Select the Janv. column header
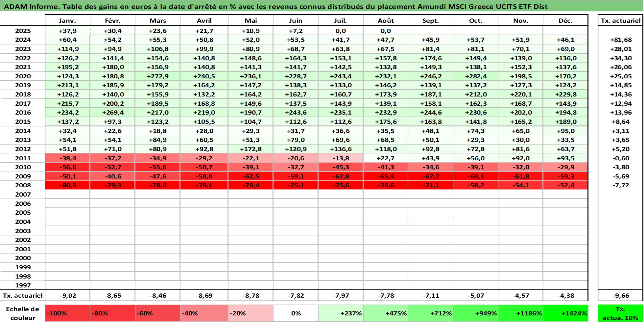Screen dimensions: 644x322 coord(67,20)
